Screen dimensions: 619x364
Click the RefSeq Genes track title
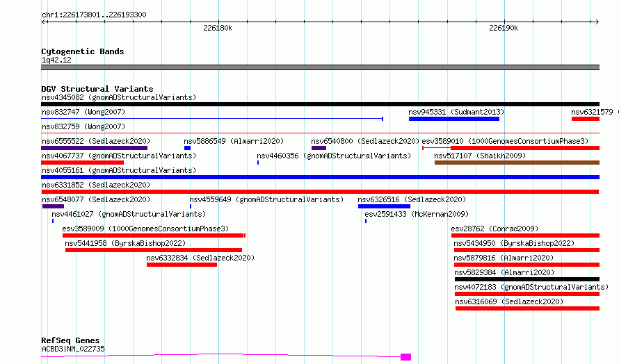click(70, 340)
